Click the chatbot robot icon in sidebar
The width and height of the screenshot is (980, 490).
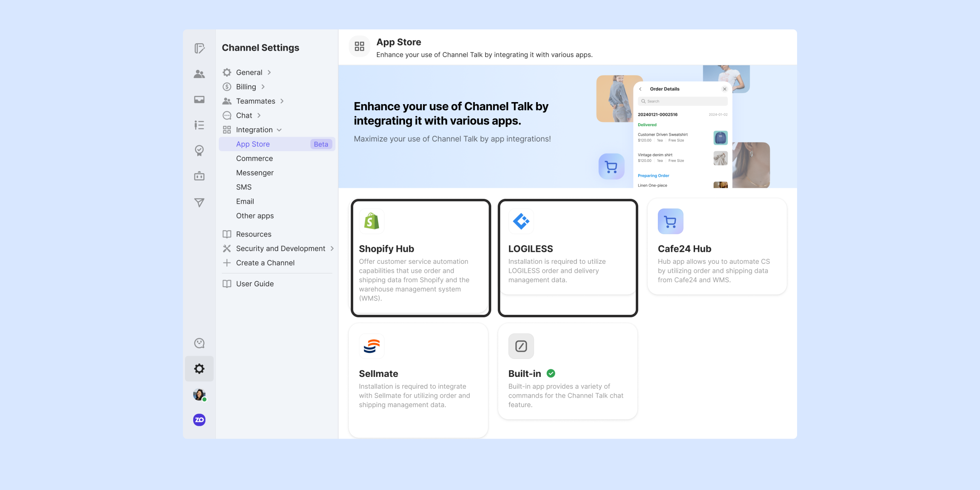[199, 176]
